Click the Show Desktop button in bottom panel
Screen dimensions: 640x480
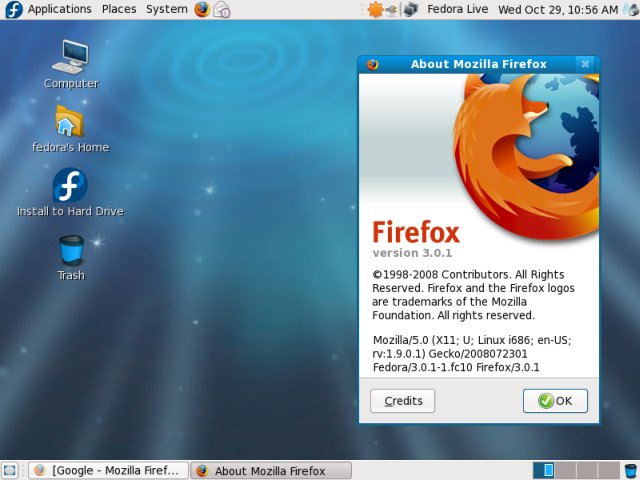10,471
